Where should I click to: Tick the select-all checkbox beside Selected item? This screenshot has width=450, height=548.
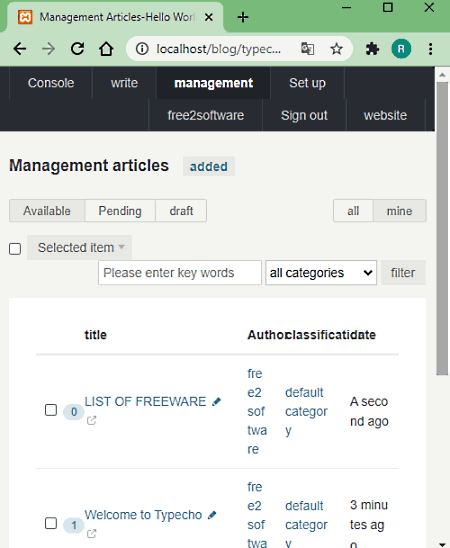click(15, 249)
